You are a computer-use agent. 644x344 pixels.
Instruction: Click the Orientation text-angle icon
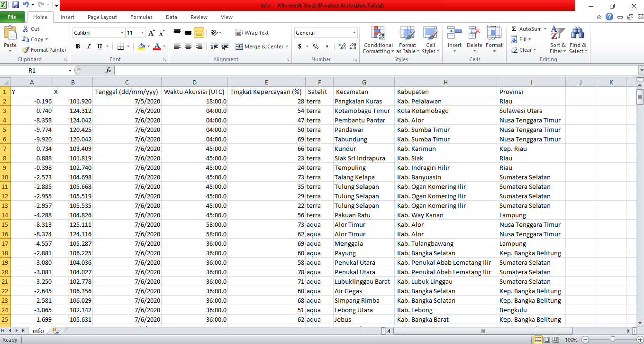point(215,33)
